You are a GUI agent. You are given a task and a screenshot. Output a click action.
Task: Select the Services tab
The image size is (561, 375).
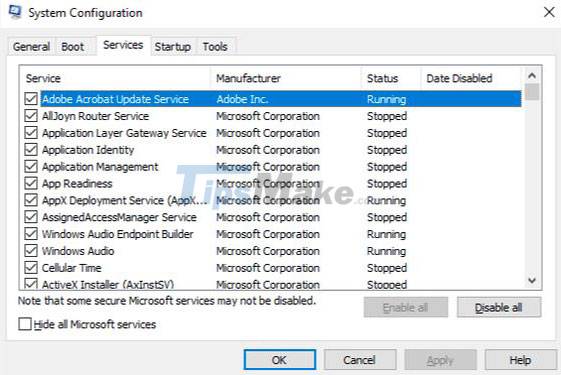pyautogui.click(x=123, y=45)
